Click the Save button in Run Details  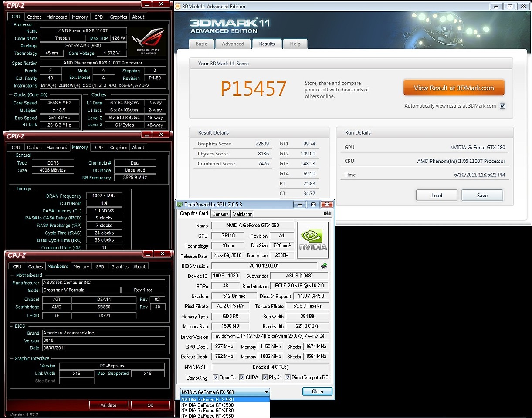(482, 195)
